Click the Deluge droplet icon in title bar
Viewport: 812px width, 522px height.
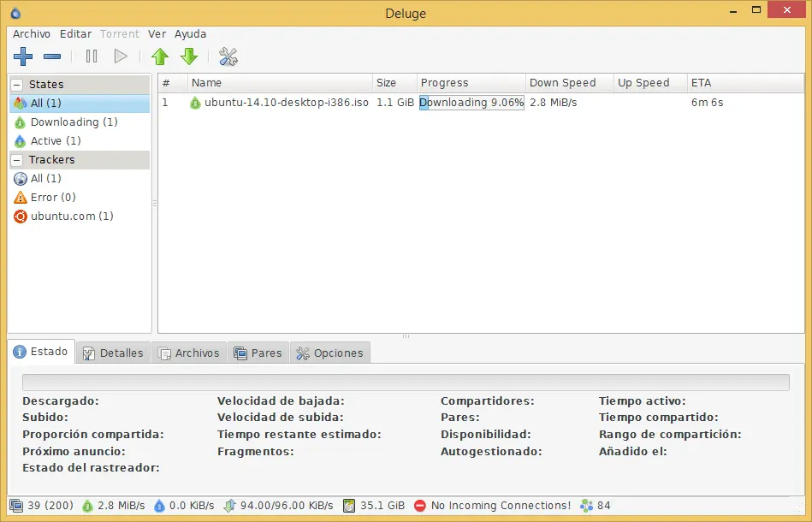(16, 13)
